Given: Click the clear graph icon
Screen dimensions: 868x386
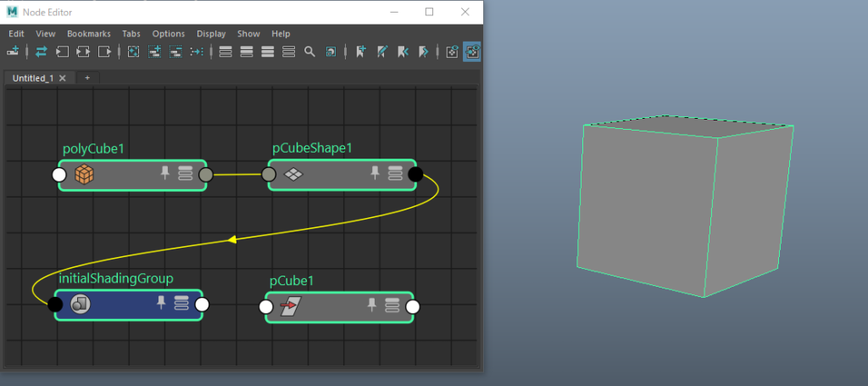Looking at the screenshot, I should 133,52.
